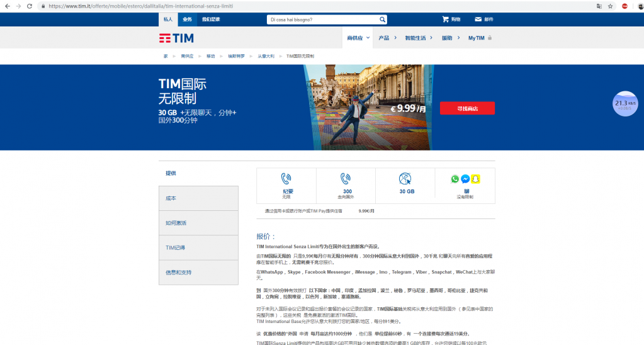Click the browser address bar URL
Screen dimensions: 644x345
click(140, 6)
